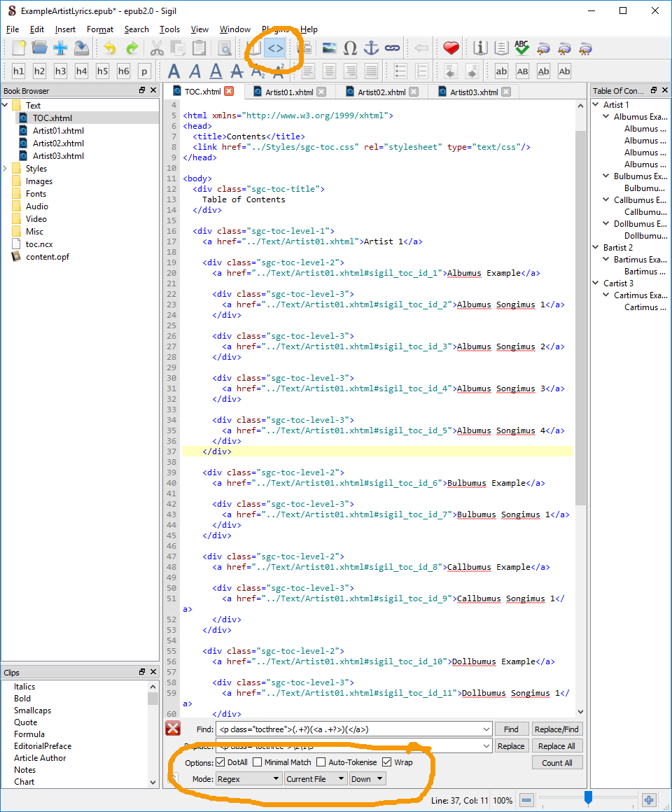
Task: Open the Regex mode dropdown
Action: point(248,779)
